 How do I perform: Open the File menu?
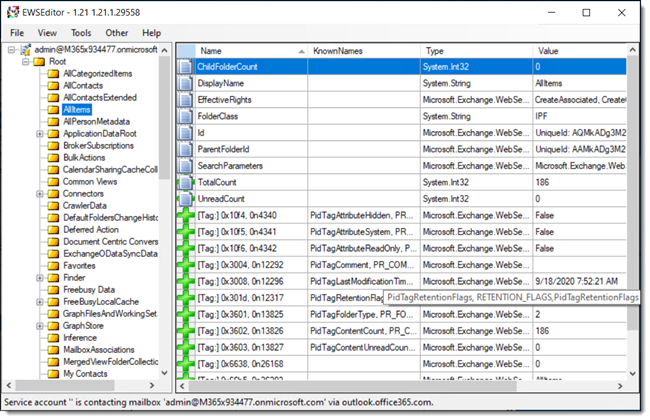[17, 33]
